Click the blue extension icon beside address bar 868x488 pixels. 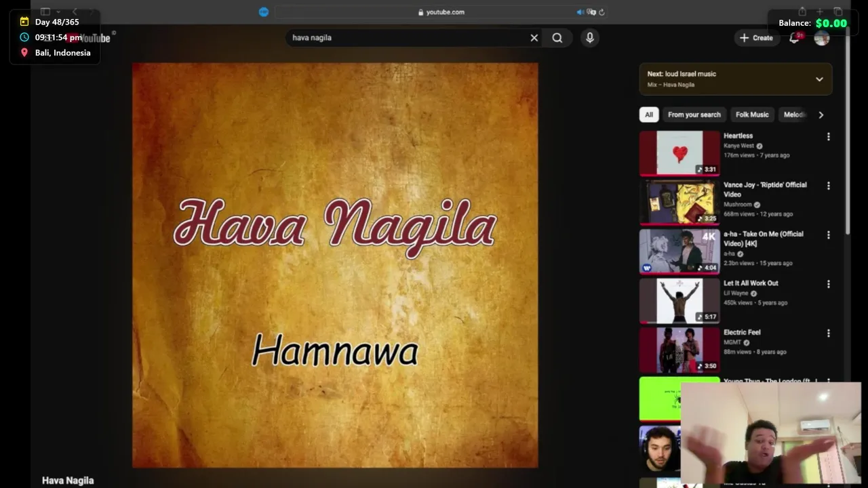coord(264,12)
